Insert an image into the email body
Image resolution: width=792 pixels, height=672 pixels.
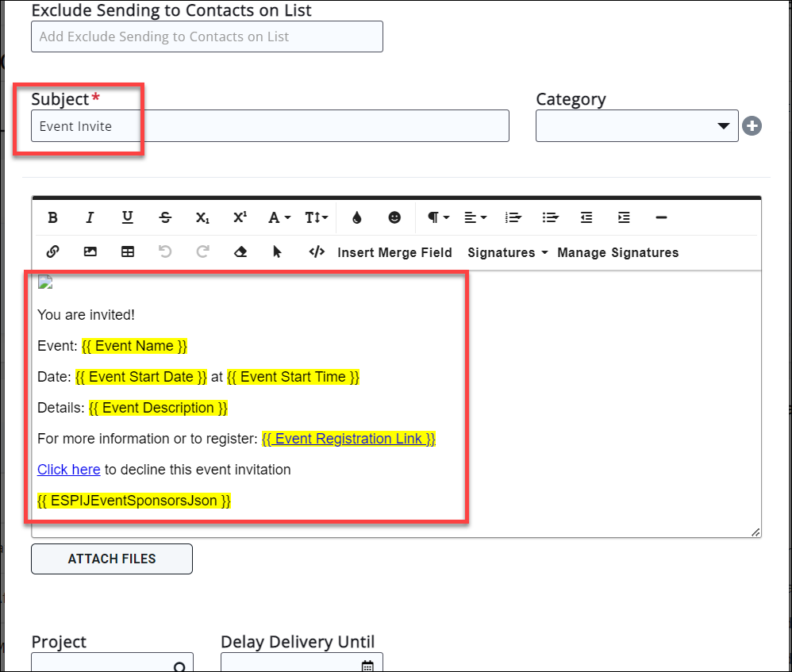coord(90,252)
